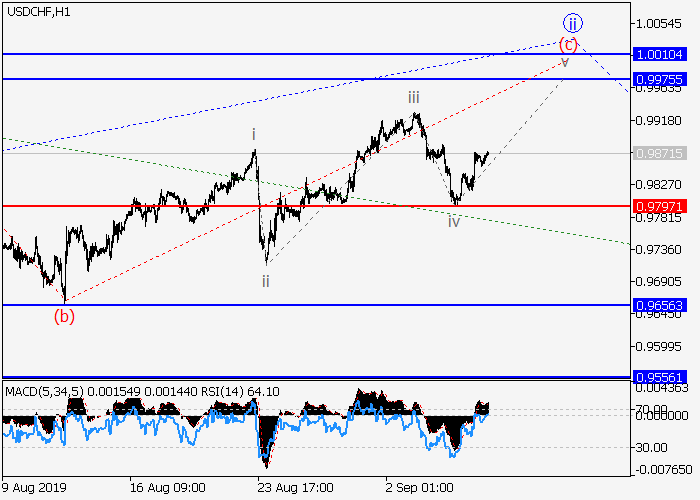Click the wave iii label at the peak

click(413, 97)
